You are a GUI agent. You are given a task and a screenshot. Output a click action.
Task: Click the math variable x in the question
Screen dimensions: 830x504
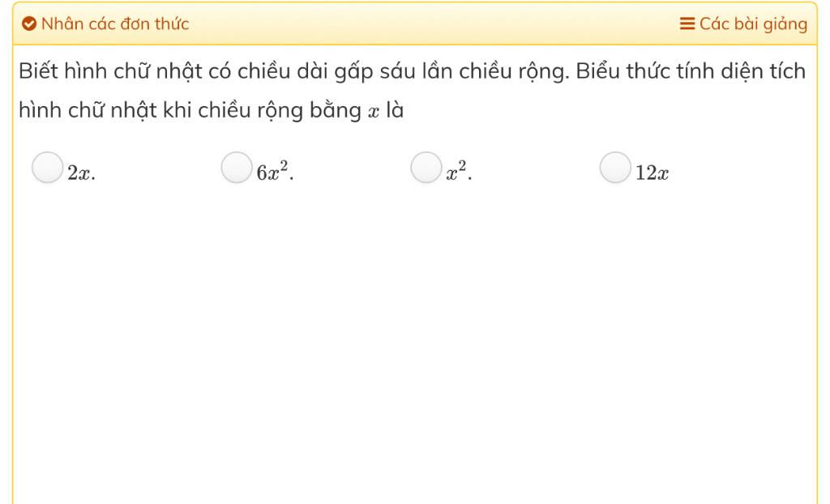[x=374, y=111]
